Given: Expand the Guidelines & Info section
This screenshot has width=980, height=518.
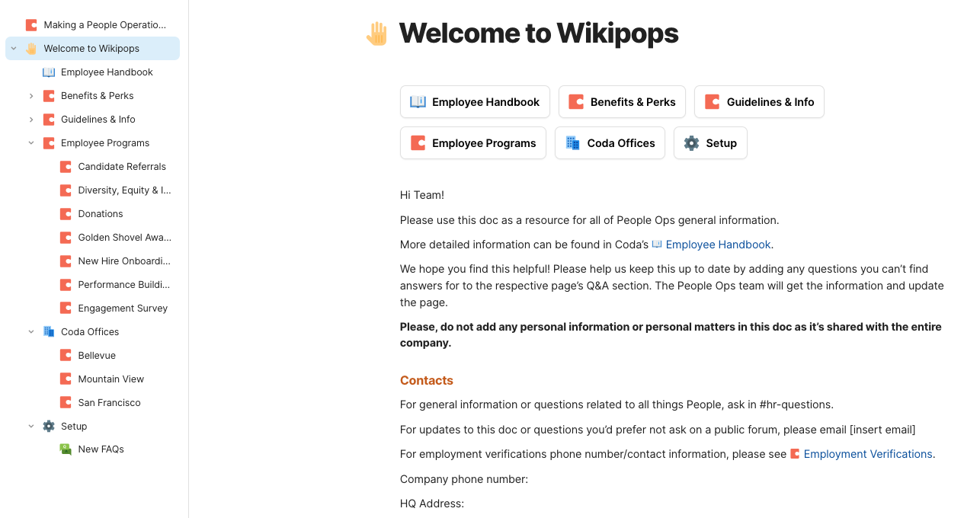Looking at the screenshot, I should [31, 120].
